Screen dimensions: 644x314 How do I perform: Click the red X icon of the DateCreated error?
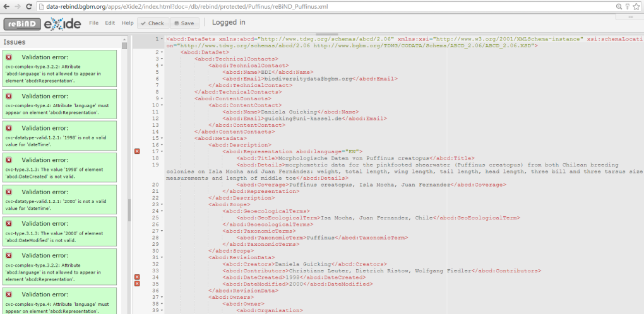pos(9,160)
